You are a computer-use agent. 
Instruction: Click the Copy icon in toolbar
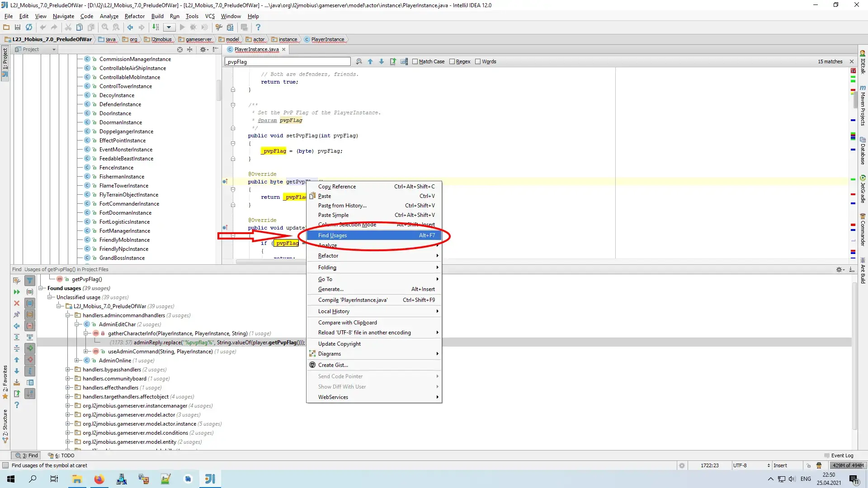click(80, 28)
